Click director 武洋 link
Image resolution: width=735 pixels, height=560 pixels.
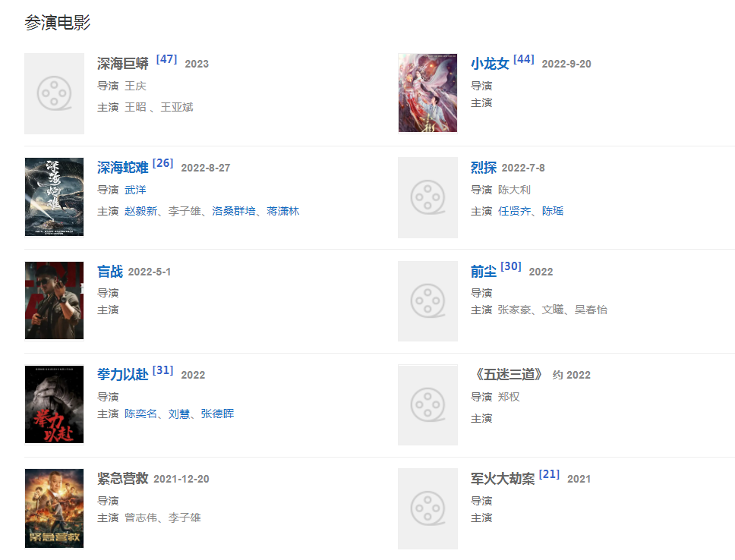tap(135, 190)
